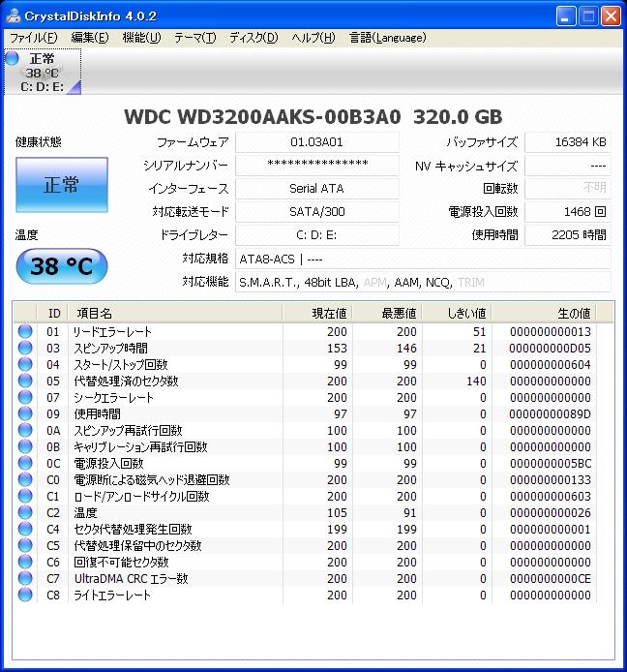
Task: Click the masked serial number field
Action: pyautogui.click(x=317, y=166)
